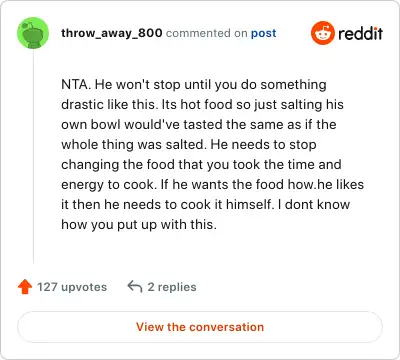Select 'View the conversation' button
400x360 pixels.
[200, 327]
